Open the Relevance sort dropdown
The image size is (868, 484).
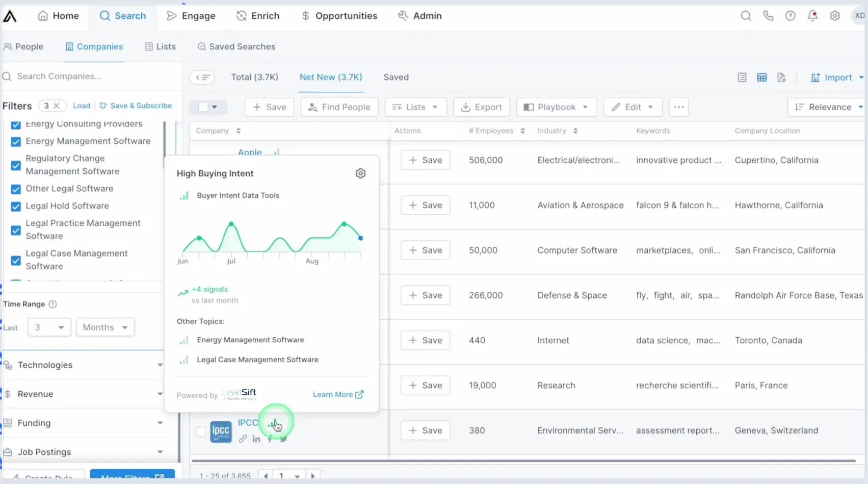(828, 107)
